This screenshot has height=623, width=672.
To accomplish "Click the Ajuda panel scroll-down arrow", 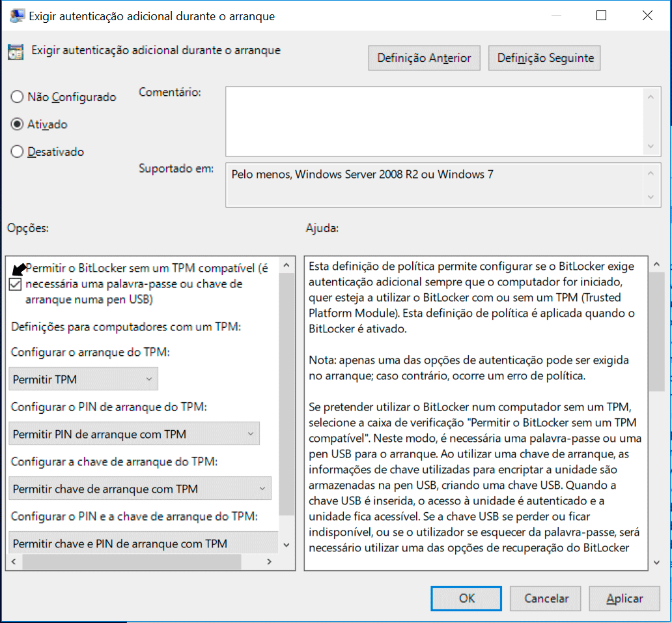I will tap(656, 562).
